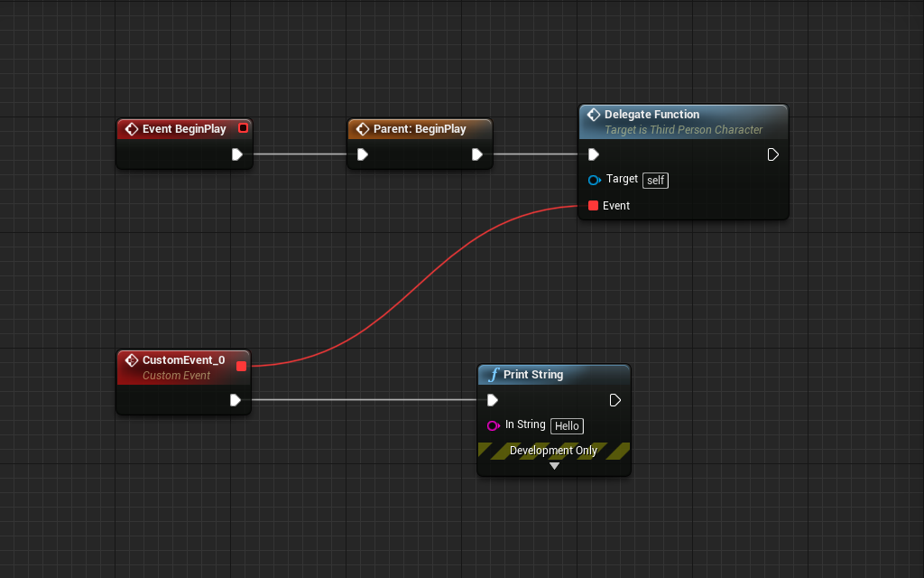
Task: Click the Print String function f icon
Action: point(494,375)
